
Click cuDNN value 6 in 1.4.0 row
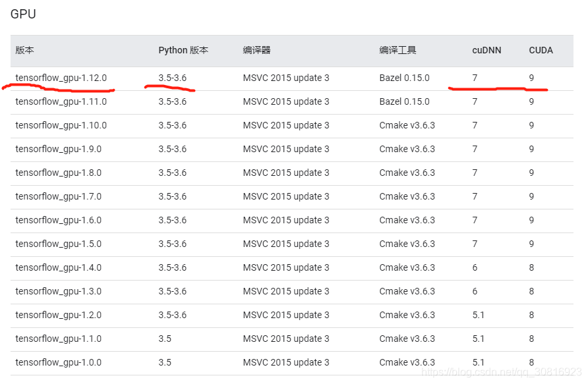click(x=475, y=267)
